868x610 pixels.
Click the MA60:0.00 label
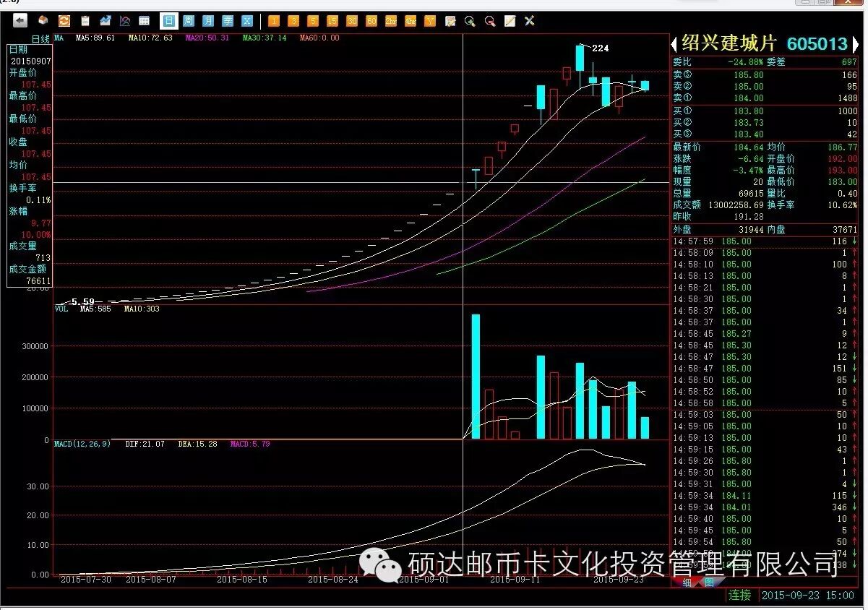319,38
